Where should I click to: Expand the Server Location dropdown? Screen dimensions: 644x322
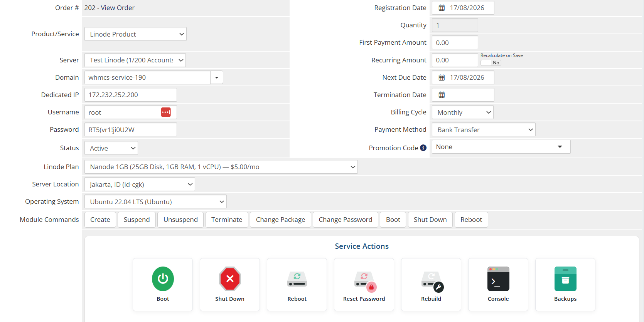point(140,184)
